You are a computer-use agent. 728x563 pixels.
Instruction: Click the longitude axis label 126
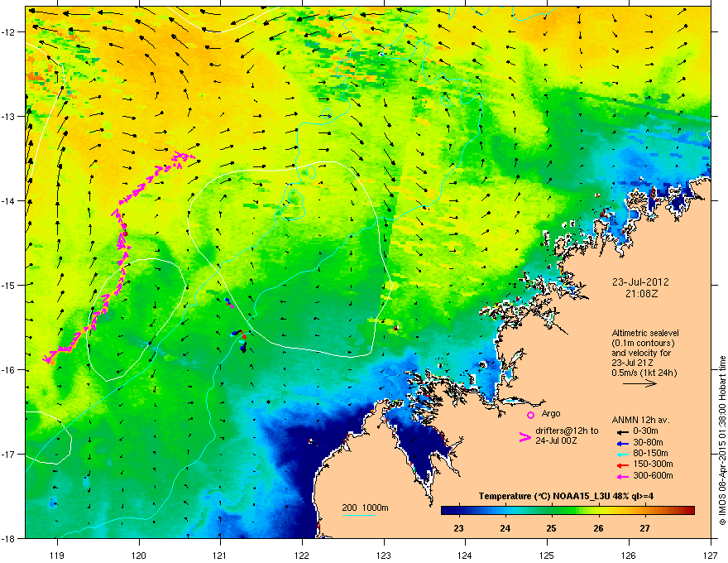(629, 555)
